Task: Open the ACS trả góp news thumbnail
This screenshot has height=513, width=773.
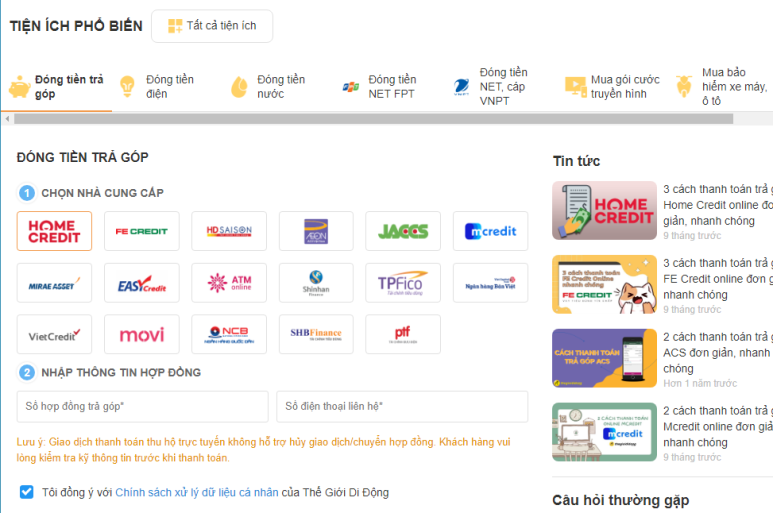Action: pyautogui.click(x=604, y=358)
